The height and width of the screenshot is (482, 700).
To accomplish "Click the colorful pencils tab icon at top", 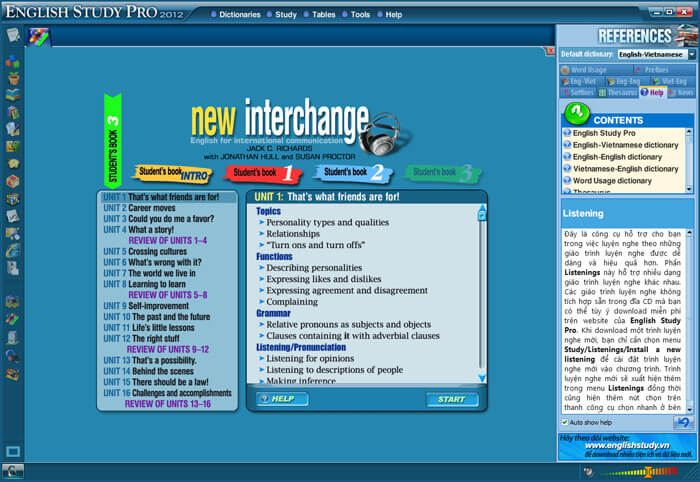I will [x=39, y=37].
